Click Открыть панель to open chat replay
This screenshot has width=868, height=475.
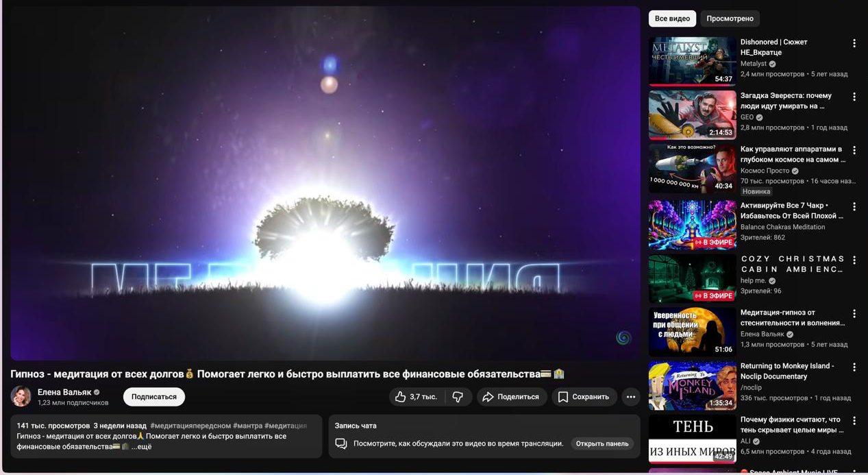point(602,443)
